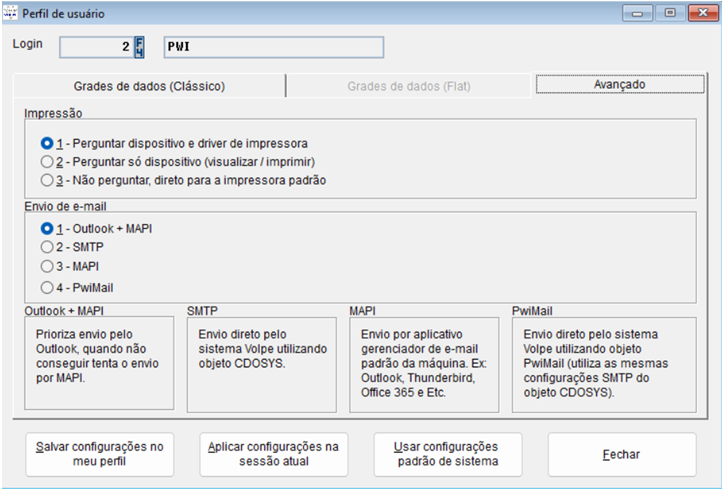This screenshot has height=492, width=722.
Task: Click the 'MAPI' description box heading
Action: coord(362,311)
